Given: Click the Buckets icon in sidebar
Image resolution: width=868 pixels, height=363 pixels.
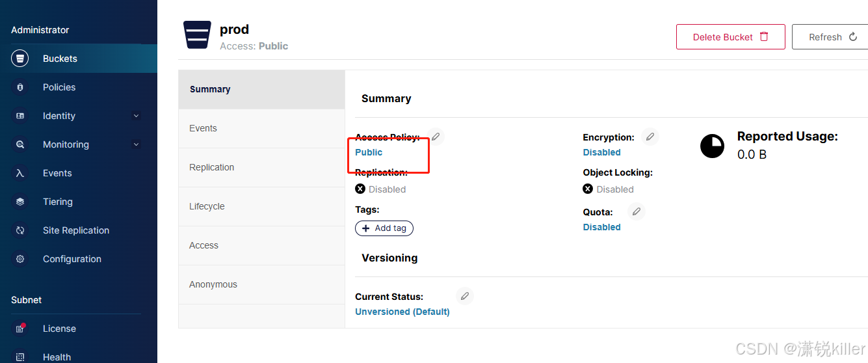Looking at the screenshot, I should point(20,59).
